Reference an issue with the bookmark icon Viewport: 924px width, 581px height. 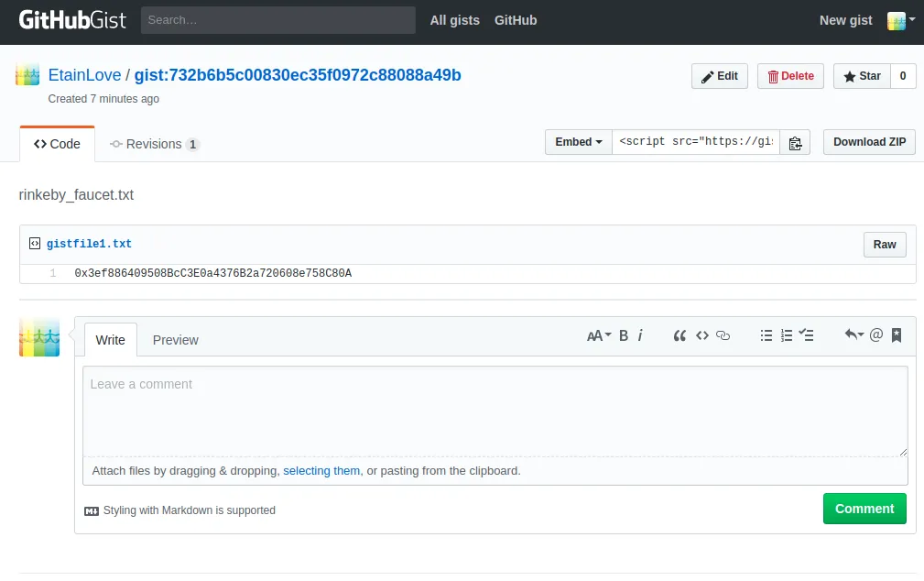click(x=897, y=335)
